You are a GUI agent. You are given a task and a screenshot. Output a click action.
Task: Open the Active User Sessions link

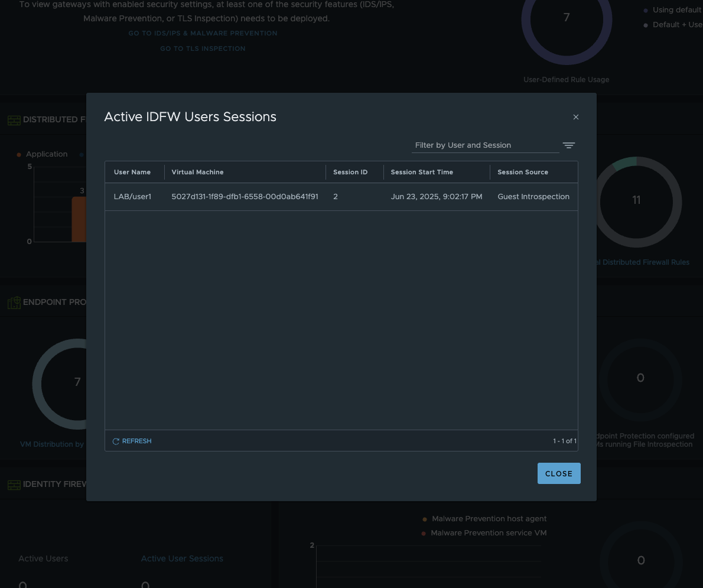[182, 558]
